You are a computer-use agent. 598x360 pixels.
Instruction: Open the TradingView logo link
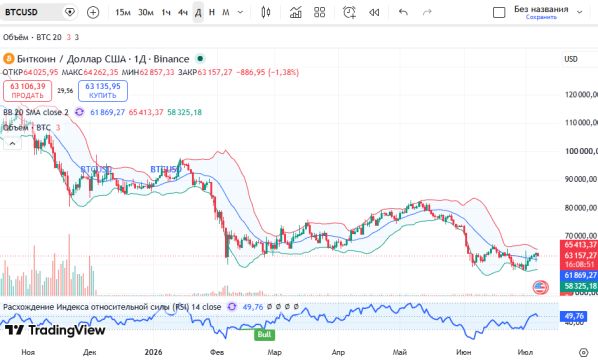point(55,330)
